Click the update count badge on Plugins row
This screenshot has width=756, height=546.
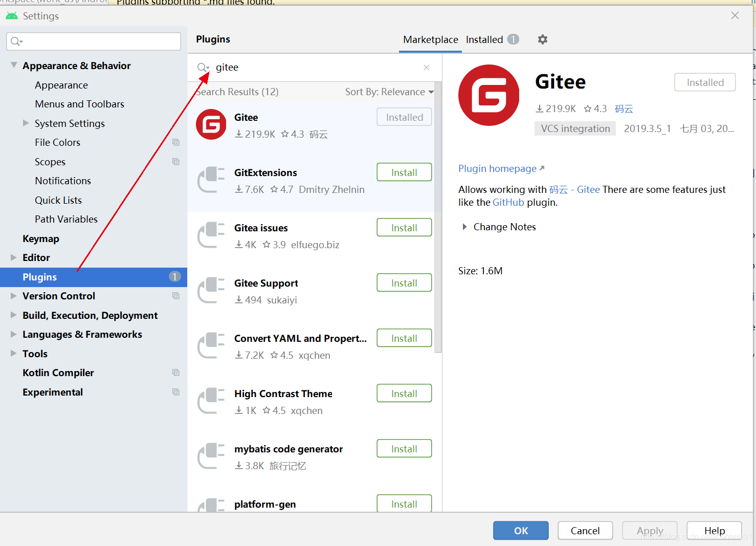[174, 277]
